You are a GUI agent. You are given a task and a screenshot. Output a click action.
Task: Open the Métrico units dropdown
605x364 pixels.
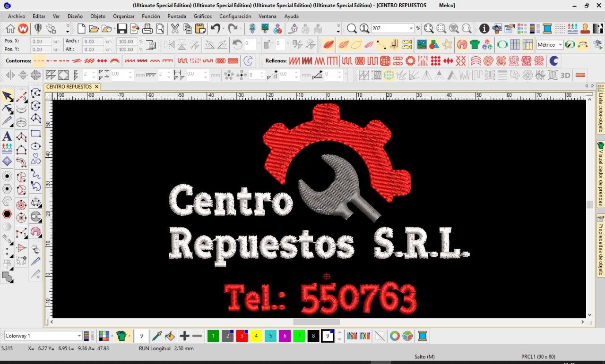point(560,45)
